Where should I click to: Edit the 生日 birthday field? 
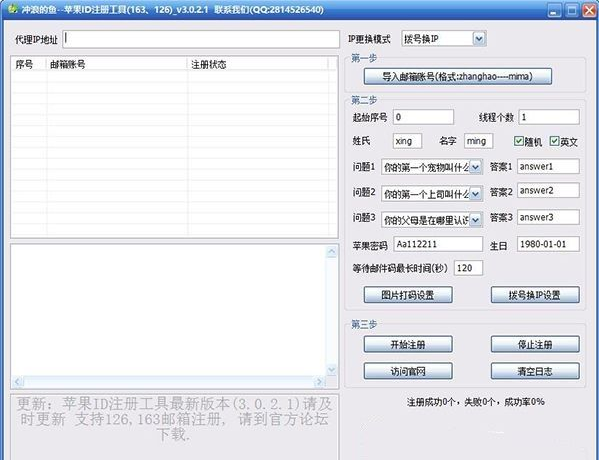[x=548, y=244]
